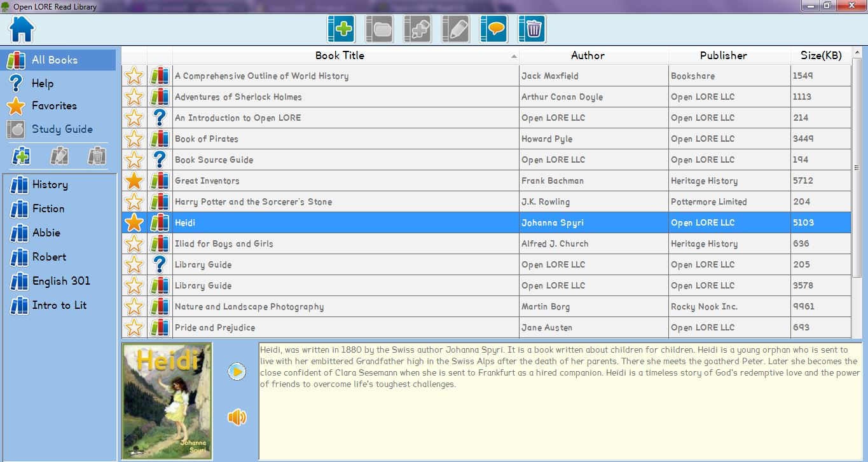
Task: Unfavorite Heidi using its star
Action: pyautogui.click(x=134, y=222)
